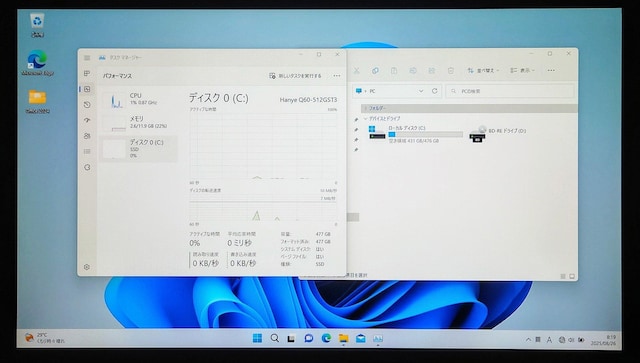Select the Performance page icon in sidebar

click(x=87, y=89)
